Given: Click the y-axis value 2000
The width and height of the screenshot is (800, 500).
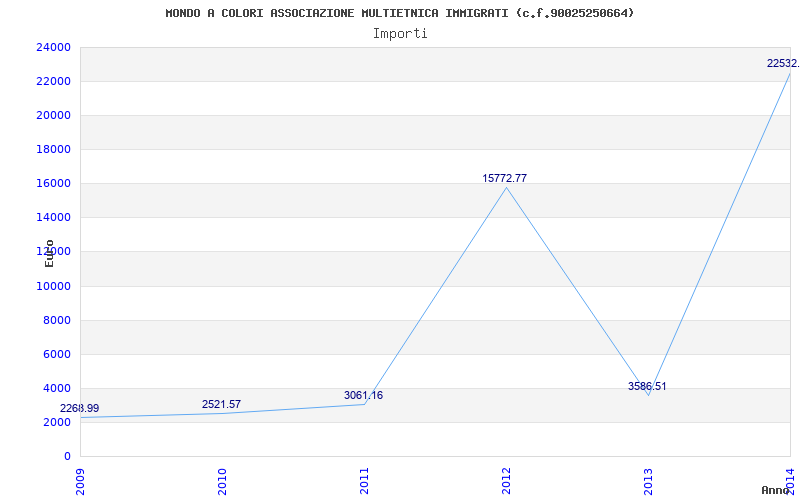Looking at the screenshot, I should point(56,422).
